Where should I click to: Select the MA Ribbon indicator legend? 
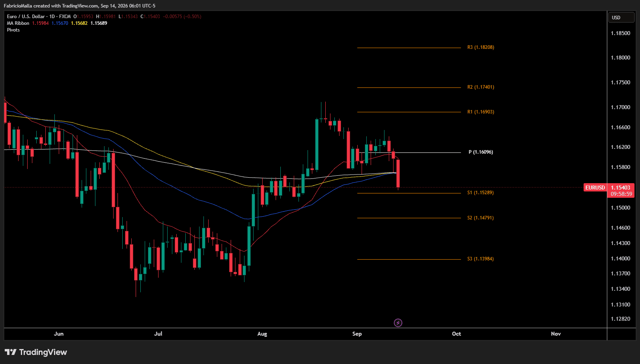click(18, 23)
